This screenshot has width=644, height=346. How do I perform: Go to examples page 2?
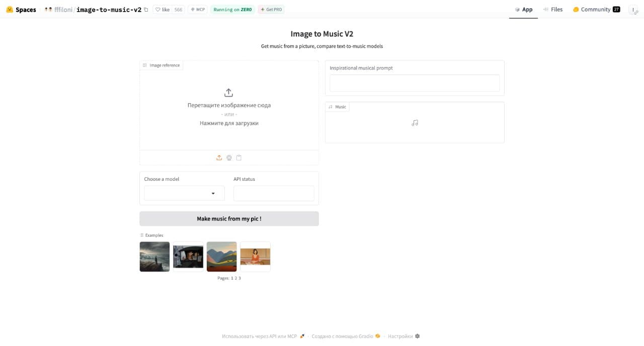click(x=236, y=278)
